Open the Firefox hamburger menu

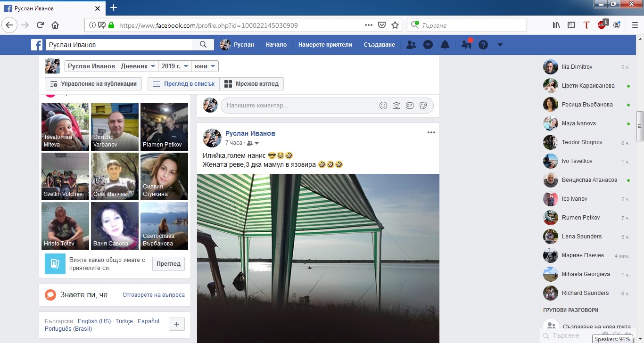635,25
